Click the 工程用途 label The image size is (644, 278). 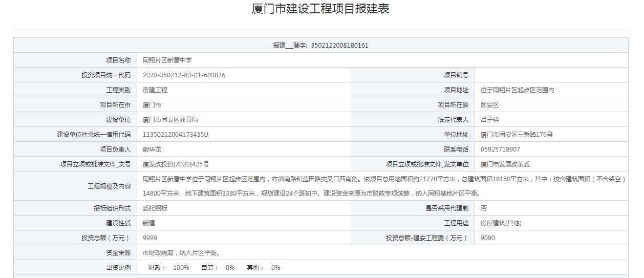click(x=456, y=223)
